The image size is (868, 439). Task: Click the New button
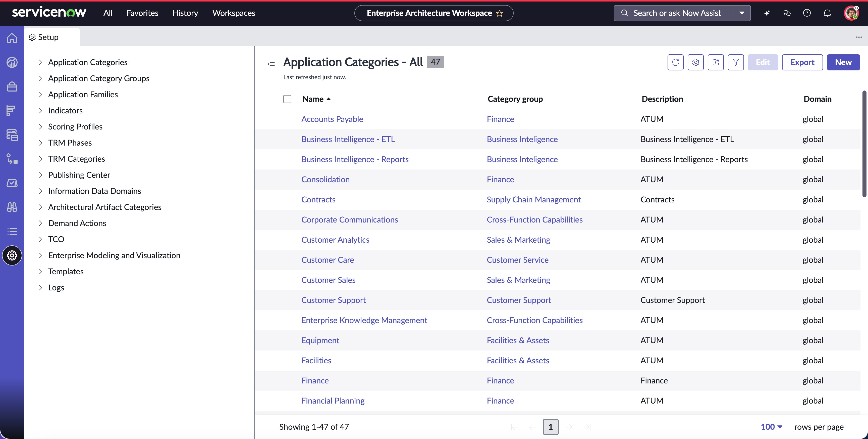click(843, 62)
